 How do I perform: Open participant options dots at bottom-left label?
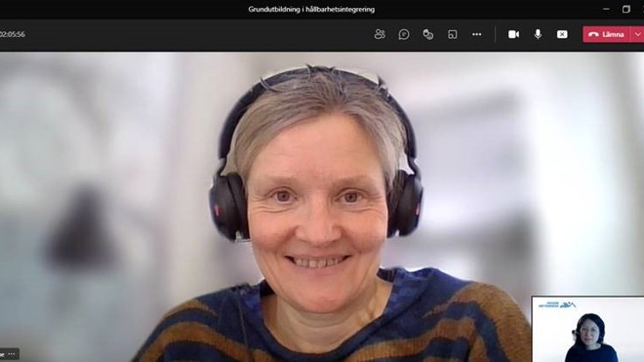tap(12, 354)
